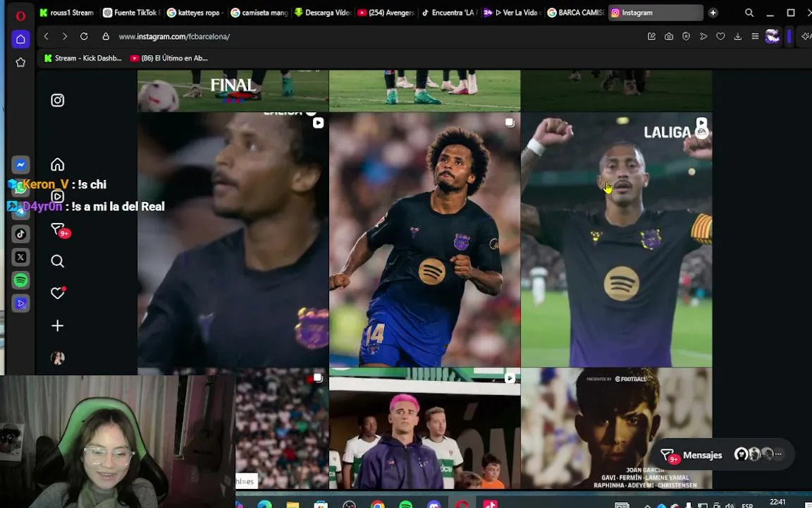This screenshot has width=812, height=508.
Task: Switch to the Ver La Vida tab
Action: pyautogui.click(x=512, y=13)
